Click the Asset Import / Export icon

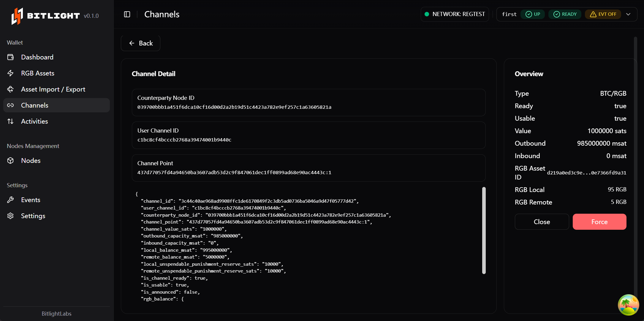[11, 89]
